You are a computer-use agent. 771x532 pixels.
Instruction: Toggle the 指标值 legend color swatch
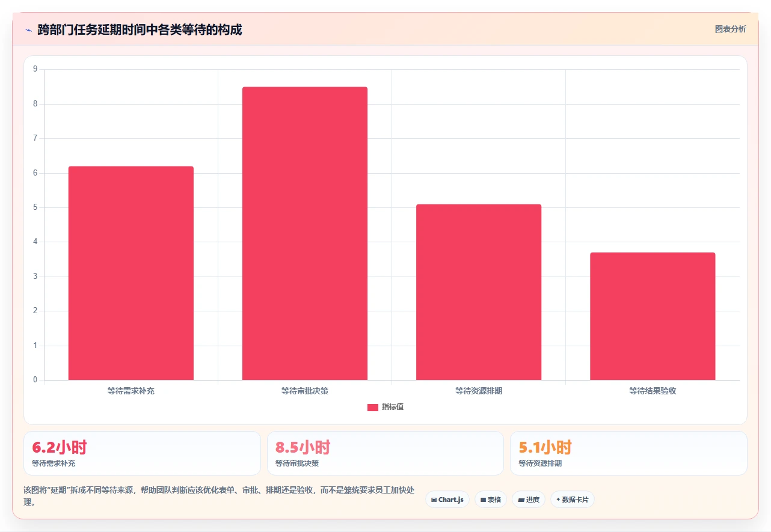(x=373, y=408)
